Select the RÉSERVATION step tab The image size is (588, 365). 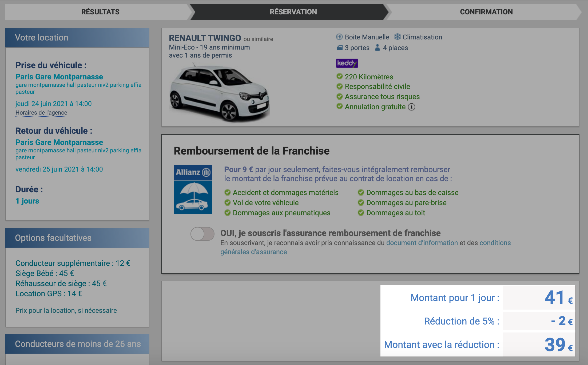click(x=293, y=12)
